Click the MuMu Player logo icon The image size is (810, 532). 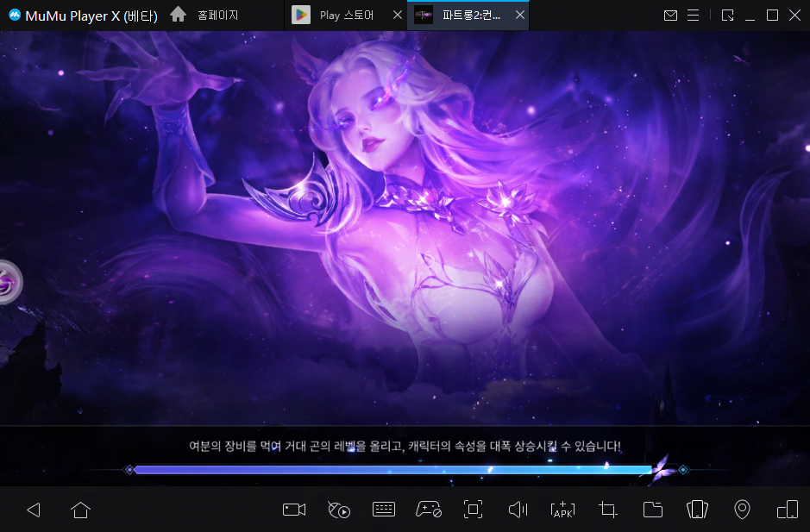pyautogui.click(x=15, y=15)
